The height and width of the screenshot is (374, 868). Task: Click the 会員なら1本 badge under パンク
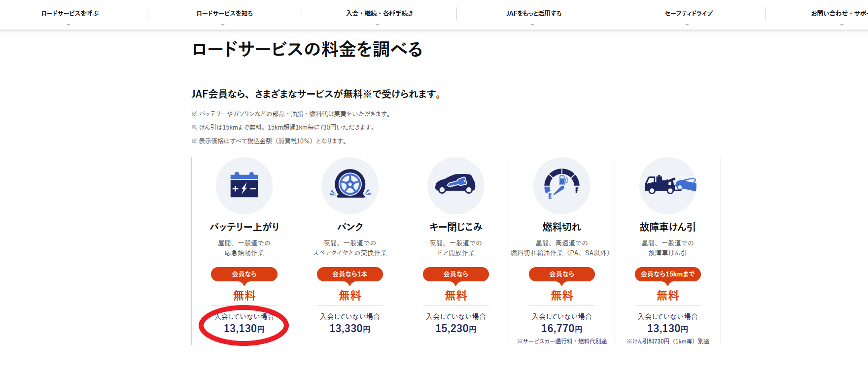point(350,274)
